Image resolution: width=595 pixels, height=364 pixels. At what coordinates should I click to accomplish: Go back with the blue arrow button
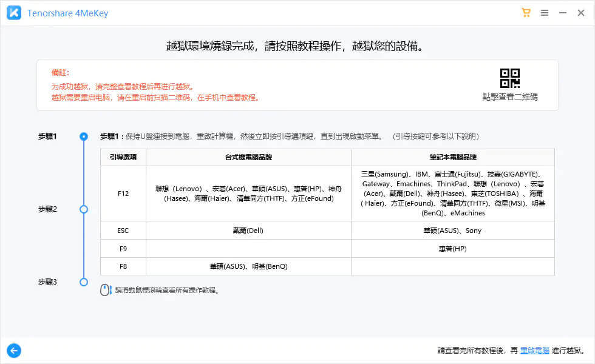point(14,351)
